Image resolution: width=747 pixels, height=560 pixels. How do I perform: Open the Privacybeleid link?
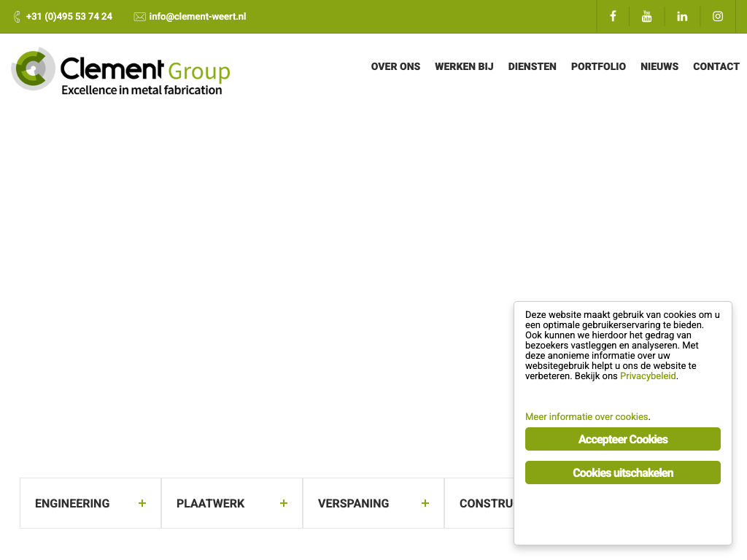pos(648,376)
